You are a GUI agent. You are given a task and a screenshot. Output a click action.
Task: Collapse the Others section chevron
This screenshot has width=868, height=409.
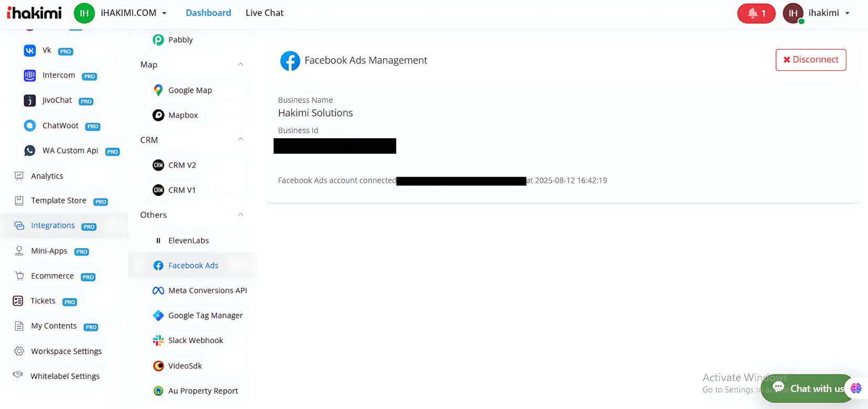coord(241,215)
